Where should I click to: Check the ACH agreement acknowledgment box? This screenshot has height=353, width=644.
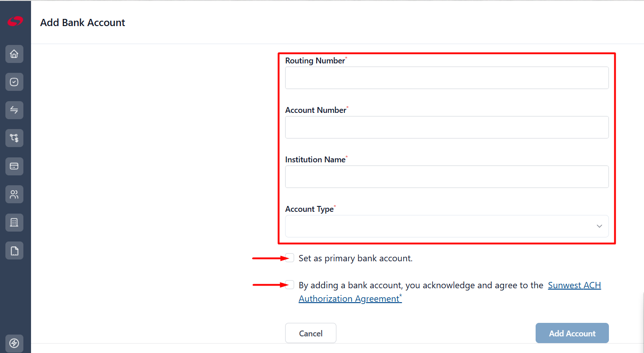point(290,285)
